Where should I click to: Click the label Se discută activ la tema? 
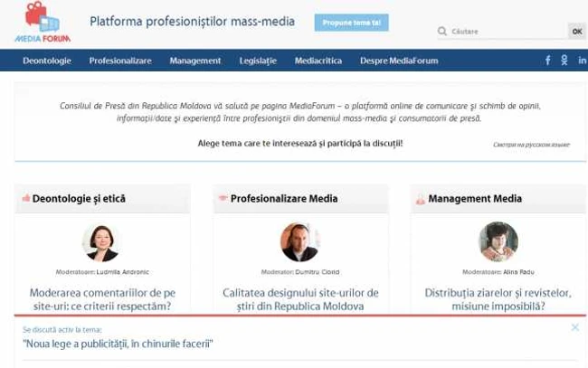click(x=62, y=330)
